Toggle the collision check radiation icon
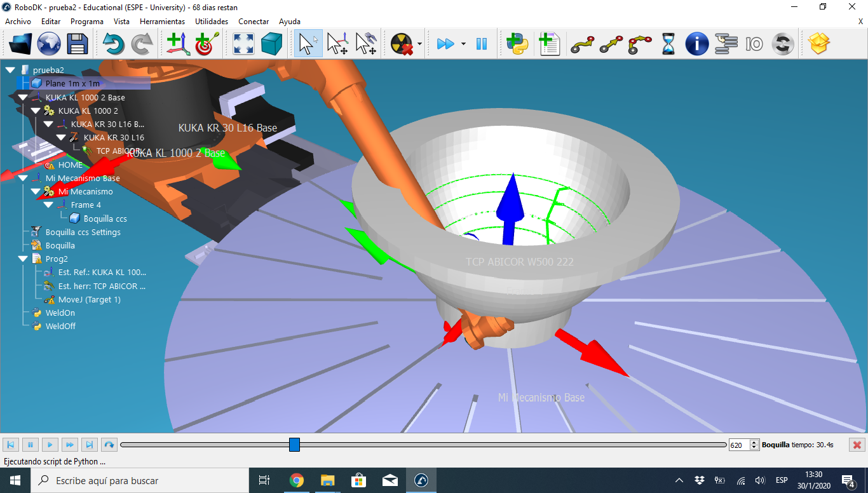The width and height of the screenshot is (868, 493). [x=402, y=44]
